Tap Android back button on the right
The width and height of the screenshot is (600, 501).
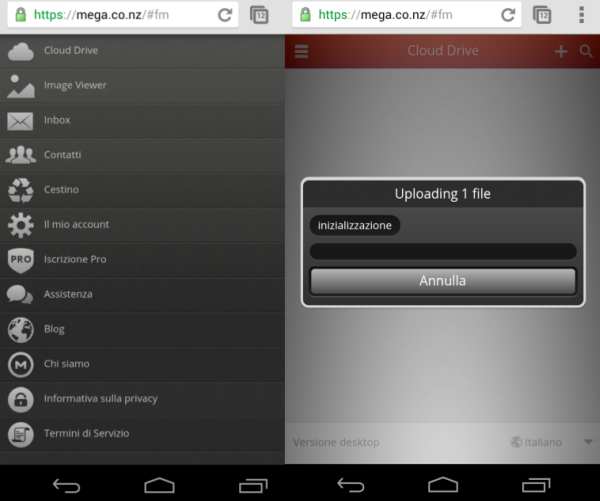coord(351,485)
